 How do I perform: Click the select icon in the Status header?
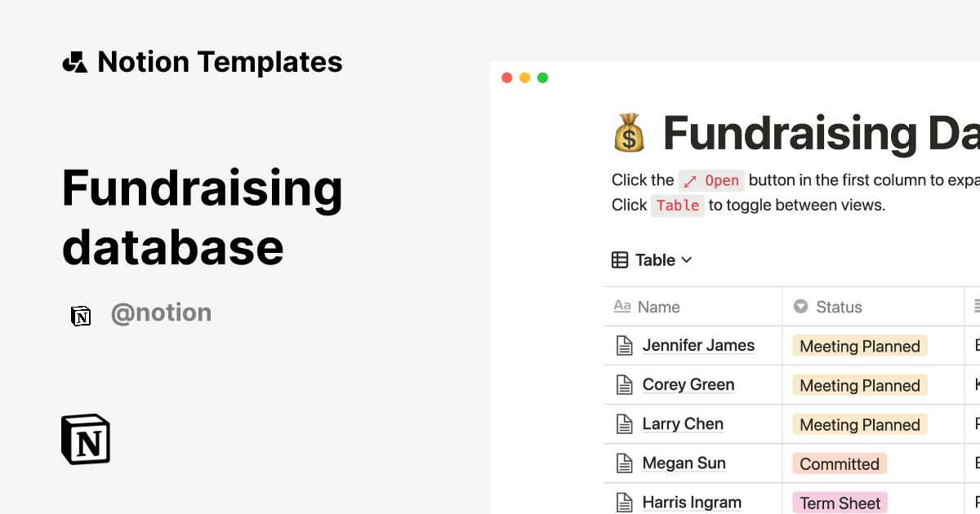coord(801,307)
